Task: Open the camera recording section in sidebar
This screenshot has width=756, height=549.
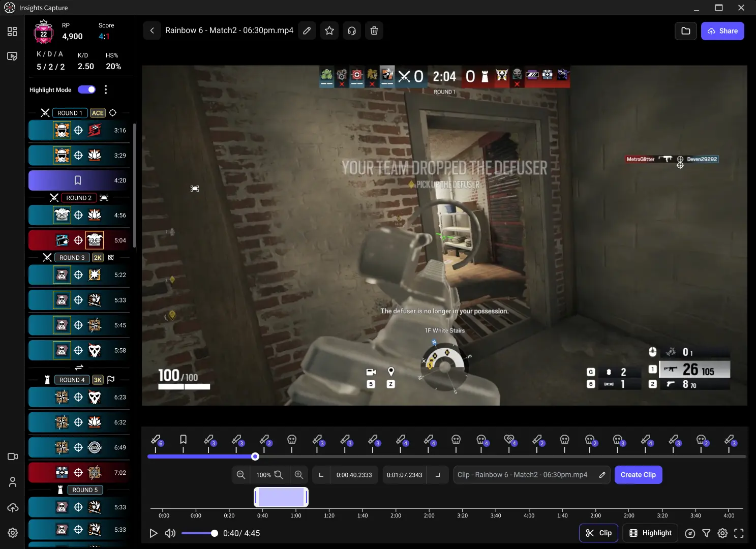Action: click(x=13, y=456)
